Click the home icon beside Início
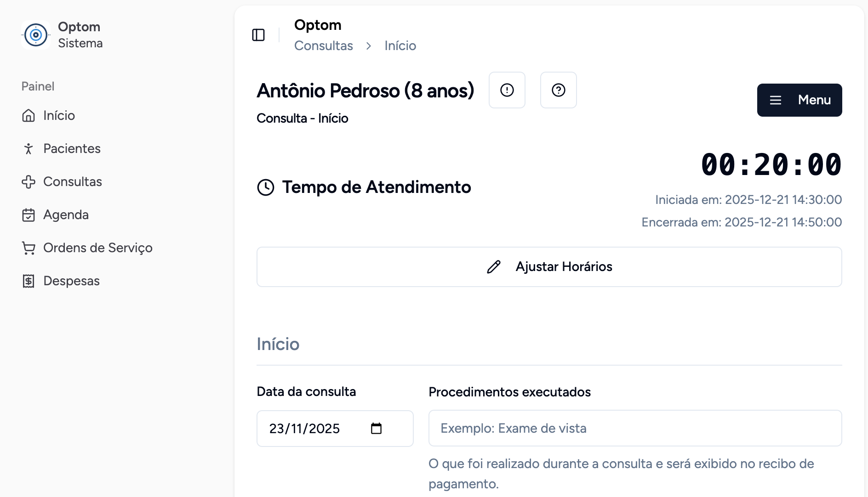Image resolution: width=868 pixels, height=497 pixels. click(x=29, y=115)
